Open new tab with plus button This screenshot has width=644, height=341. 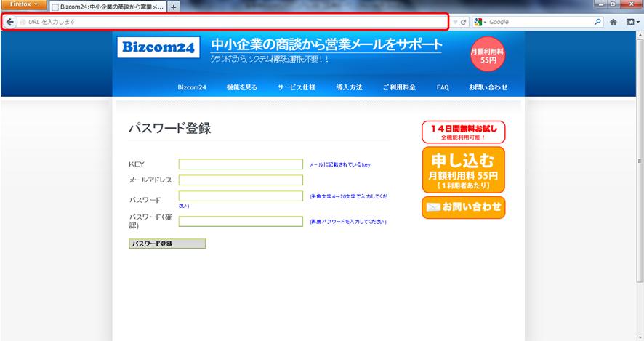coord(174,7)
